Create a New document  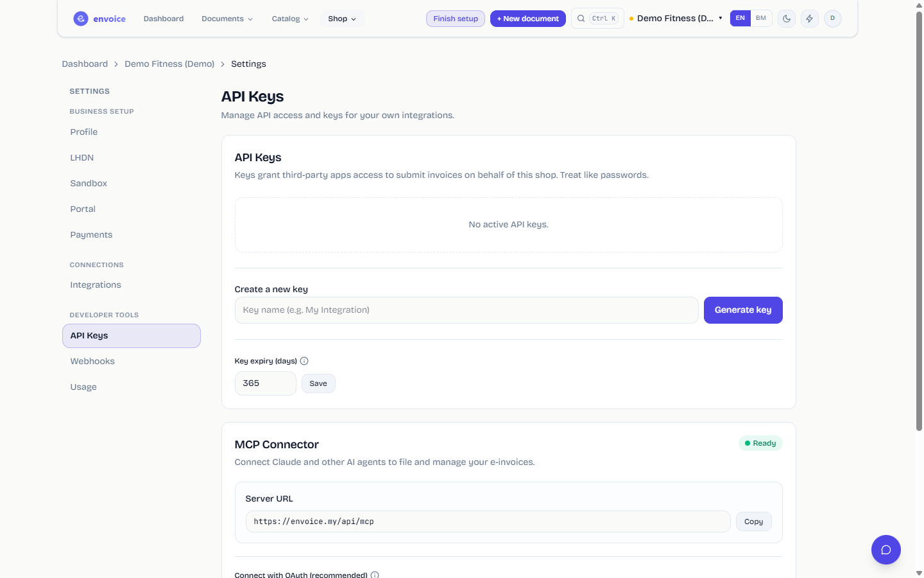pyautogui.click(x=528, y=19)
